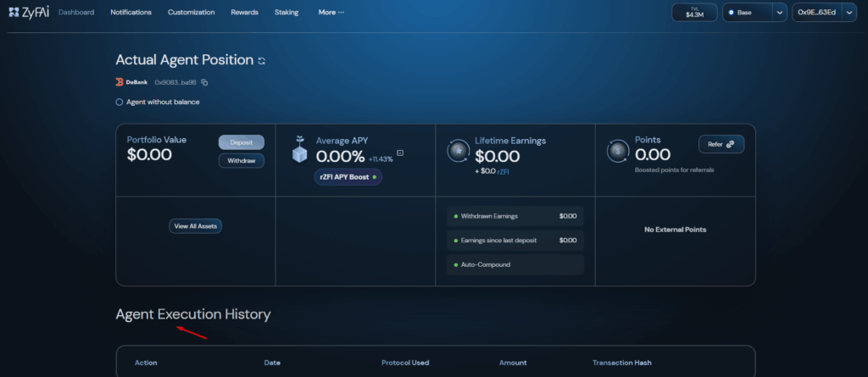Screen dimensions: 868x377
Task: Expand the Base network dropdown
Action: (779, 13)
